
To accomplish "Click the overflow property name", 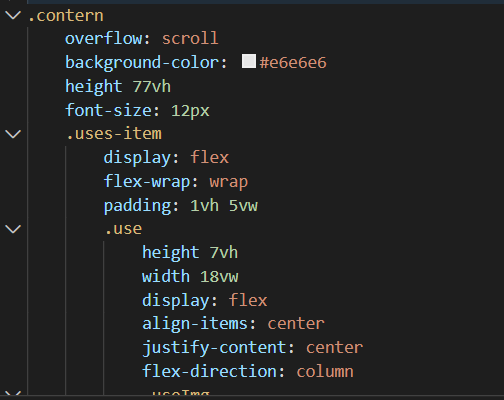I will click(x=104, y=38).
